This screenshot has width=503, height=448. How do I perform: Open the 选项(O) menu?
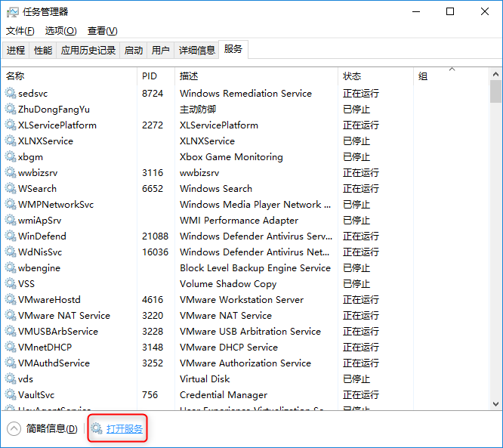tap(60, 31)
